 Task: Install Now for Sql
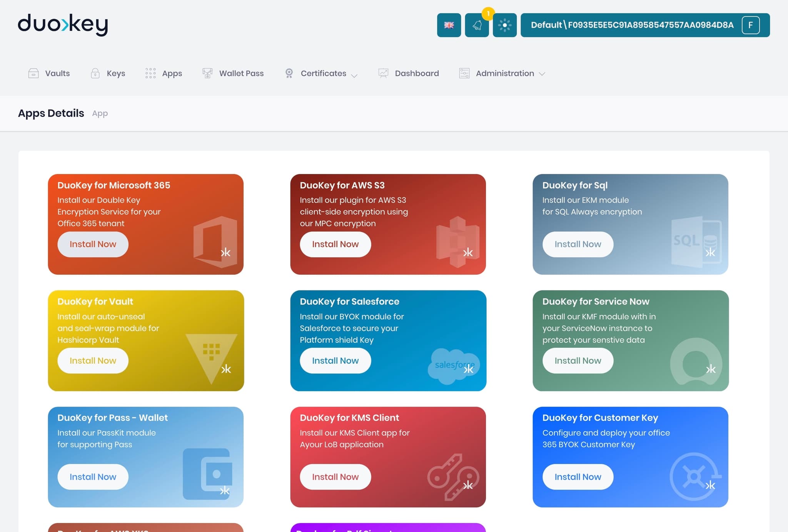pos(578,244)
